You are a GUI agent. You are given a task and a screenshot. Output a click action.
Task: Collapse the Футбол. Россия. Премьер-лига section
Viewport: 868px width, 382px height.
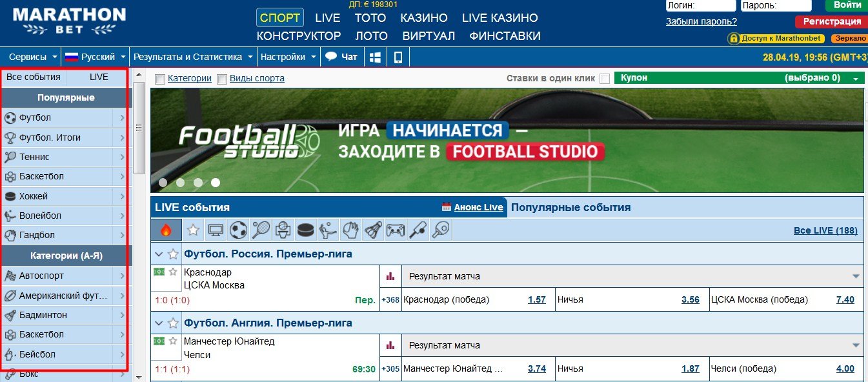(x=159, y=254)
